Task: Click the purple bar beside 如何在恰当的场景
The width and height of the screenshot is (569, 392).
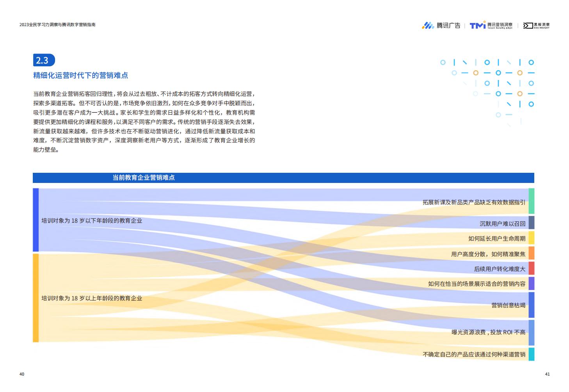Action: [531, 284]
